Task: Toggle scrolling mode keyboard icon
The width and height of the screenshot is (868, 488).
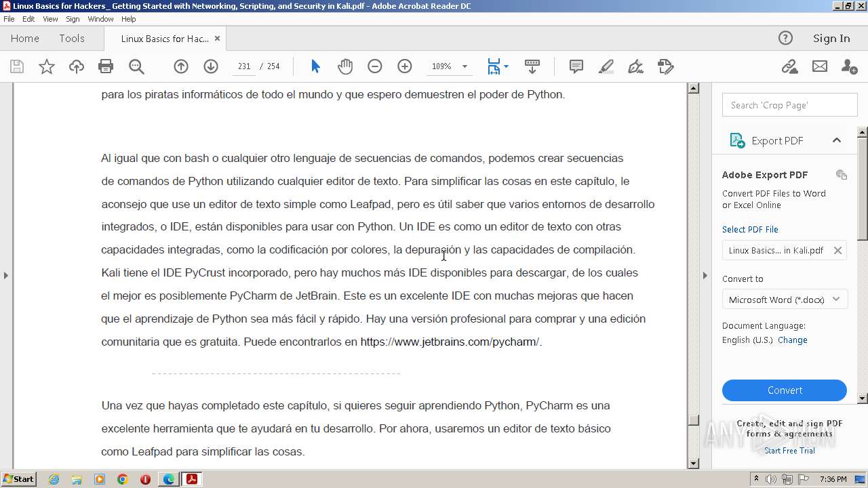Action: click(x=532, y=66)
